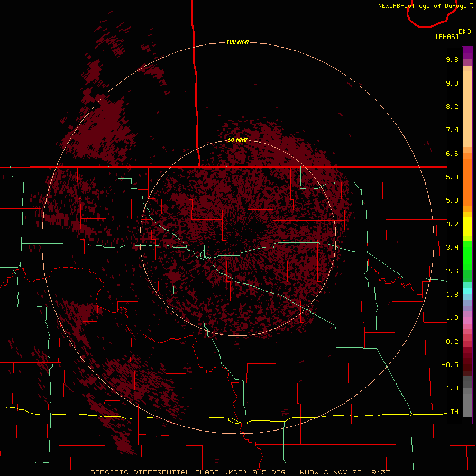Select the 1.8 scale value
Image resolution: width=476 pixels, height=476 pixels.
click(x=452, y=295)
